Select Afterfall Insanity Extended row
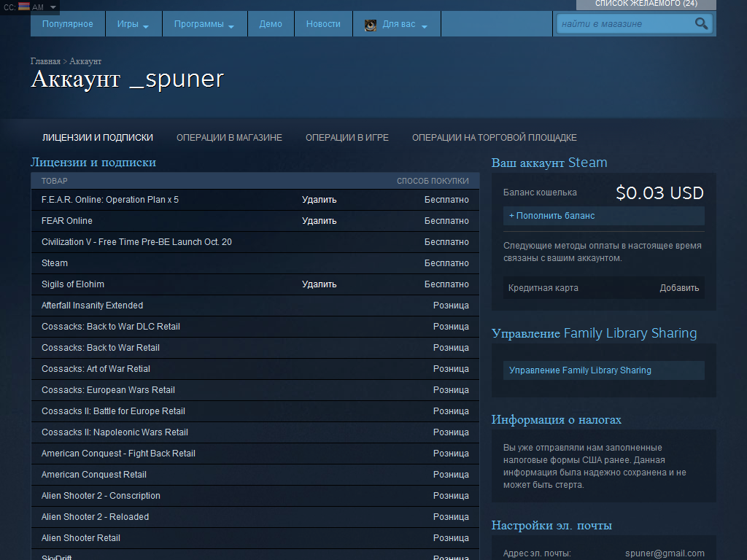The height and width of the screenshot is (560, 747). tap(255, 306)
